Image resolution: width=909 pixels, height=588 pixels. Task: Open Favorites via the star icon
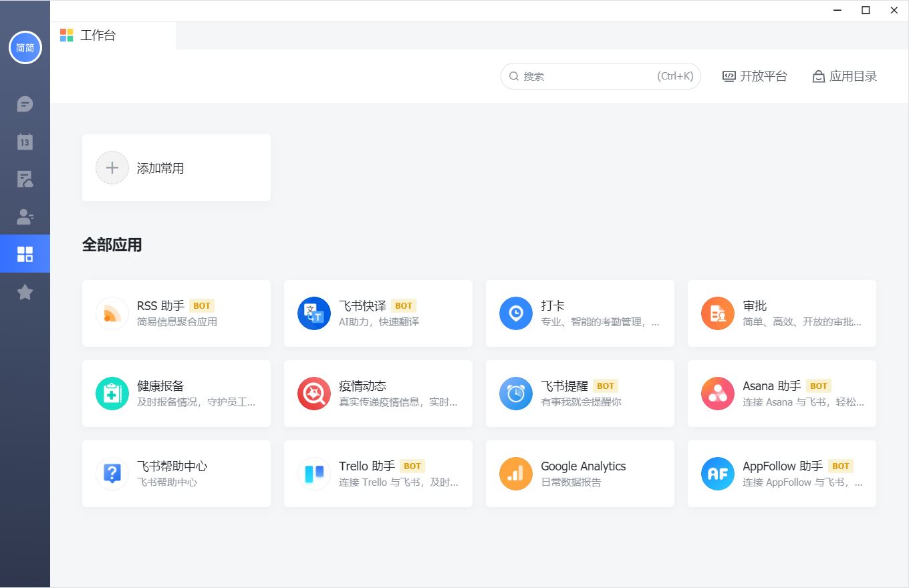coord(25,291)
